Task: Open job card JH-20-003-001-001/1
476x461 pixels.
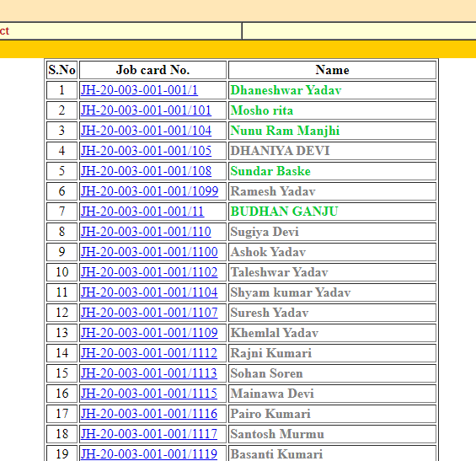Action: (139, 90)
